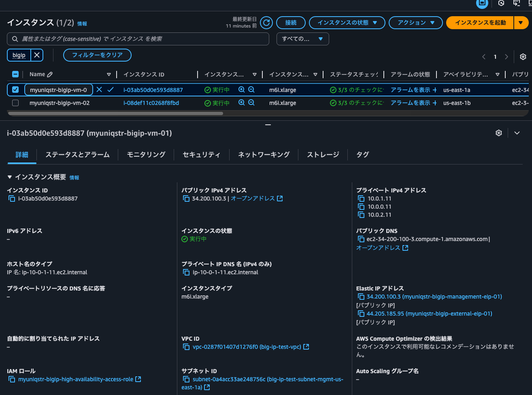532x395 pixels.
Task: Open the detail panel settings gear icon
Action: click(499, 133)
